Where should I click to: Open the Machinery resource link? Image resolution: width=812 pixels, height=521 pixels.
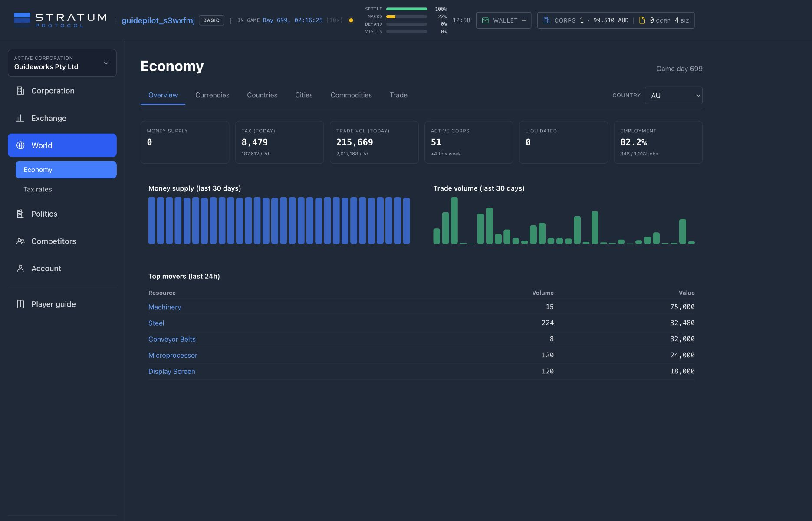pos(164,307)
